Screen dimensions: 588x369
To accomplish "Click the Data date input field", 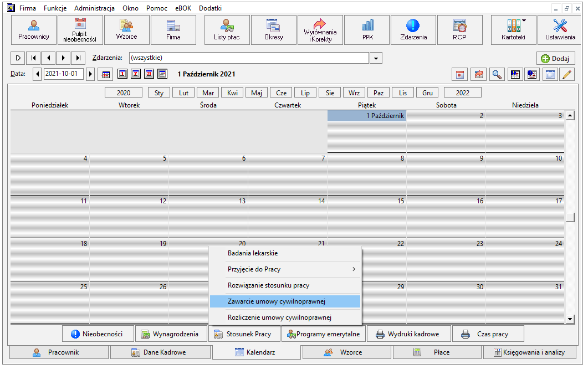I will [63, 74].
